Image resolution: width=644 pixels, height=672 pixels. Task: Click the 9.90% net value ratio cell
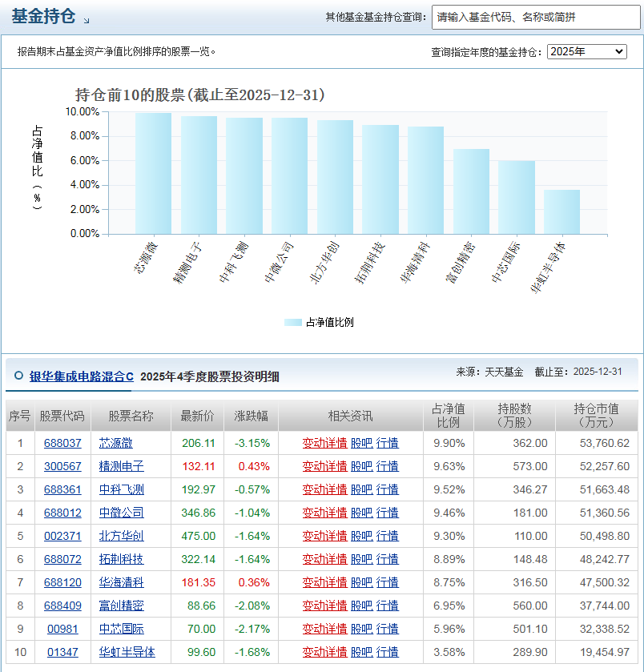[x=449, y=443]
